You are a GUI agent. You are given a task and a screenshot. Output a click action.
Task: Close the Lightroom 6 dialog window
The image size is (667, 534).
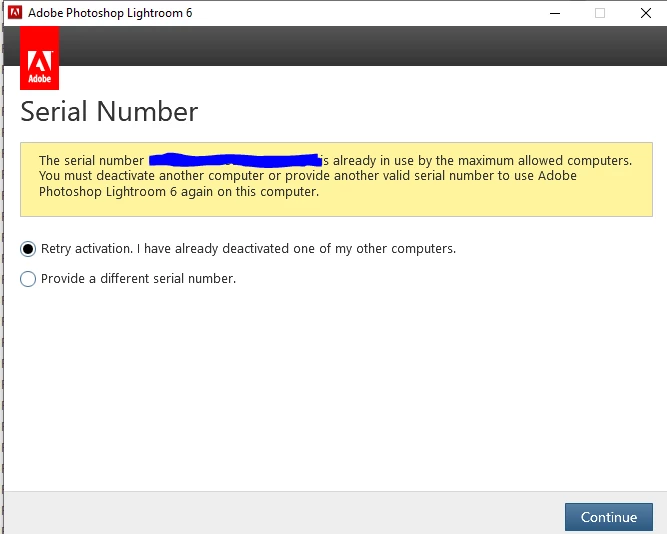click(x=646, y=13)
